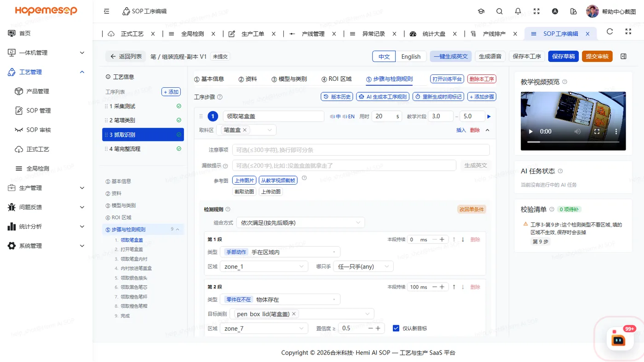Collapse the 工艺管理 sidebar menu

46,72
